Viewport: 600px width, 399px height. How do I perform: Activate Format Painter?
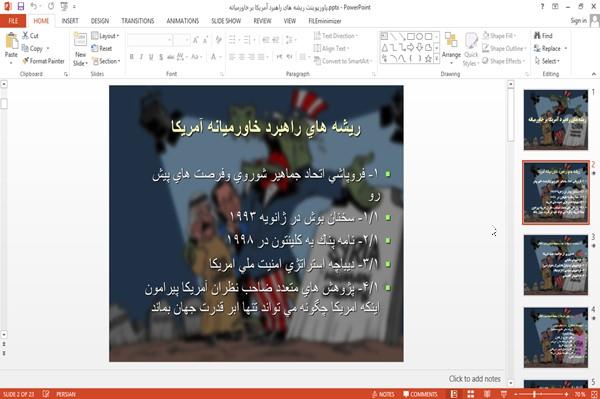pos(43,61)
